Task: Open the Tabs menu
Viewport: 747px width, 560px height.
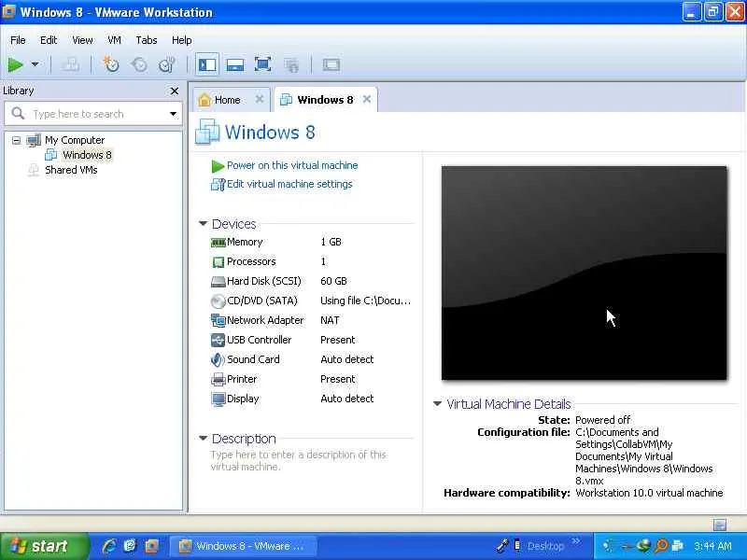Action: click(147, 40)
